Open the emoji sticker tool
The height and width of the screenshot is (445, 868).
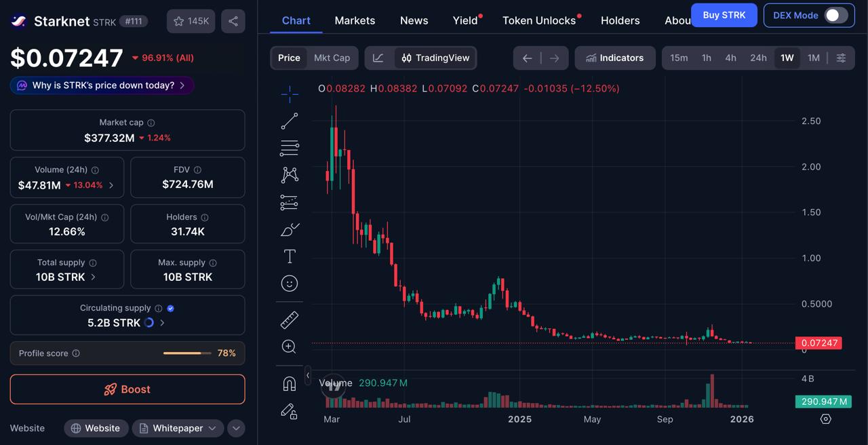tap(290, 284)
